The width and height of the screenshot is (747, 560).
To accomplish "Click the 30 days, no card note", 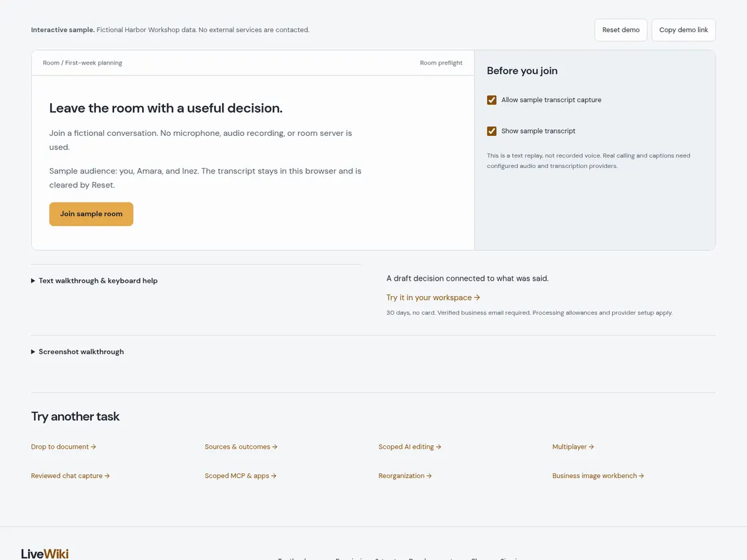I will pos(530,313).
